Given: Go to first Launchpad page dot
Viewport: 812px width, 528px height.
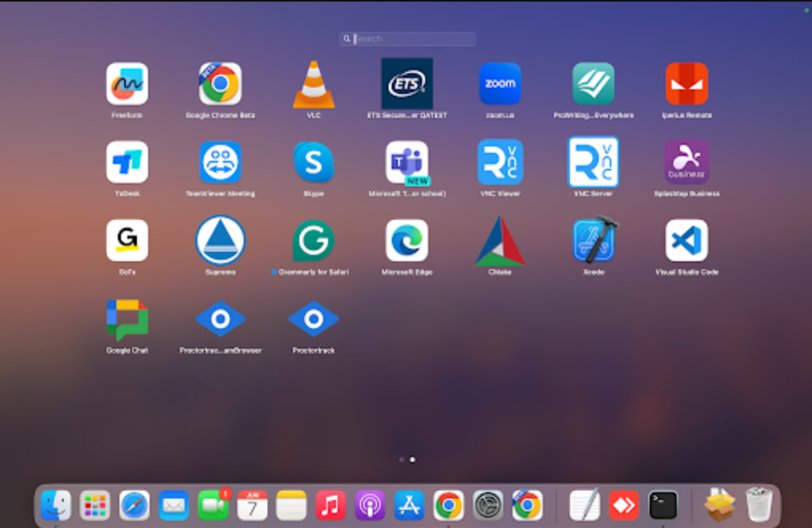Looking at the screenshot, I should (402, 459).
